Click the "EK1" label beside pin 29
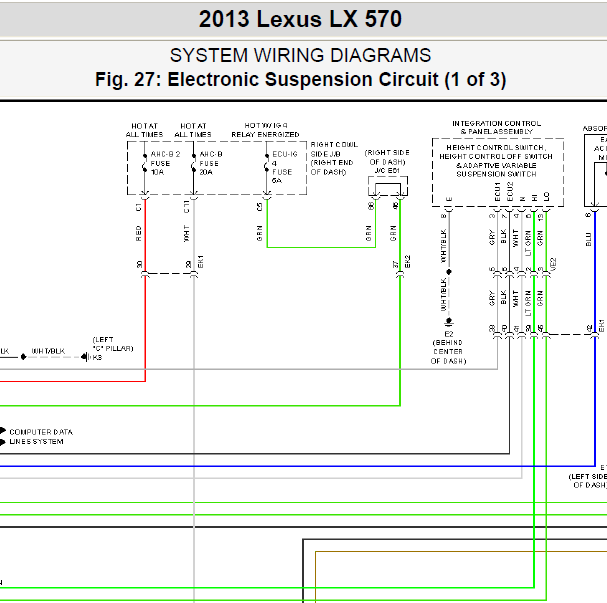 point(201,262)
